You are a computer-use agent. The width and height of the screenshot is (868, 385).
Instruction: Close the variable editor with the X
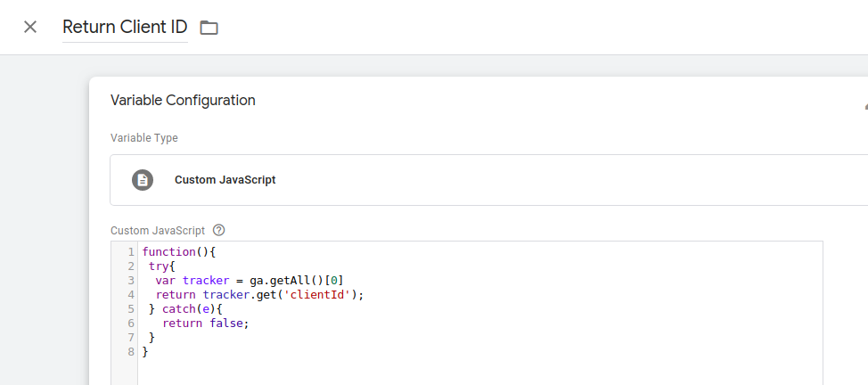coord(30,27)
